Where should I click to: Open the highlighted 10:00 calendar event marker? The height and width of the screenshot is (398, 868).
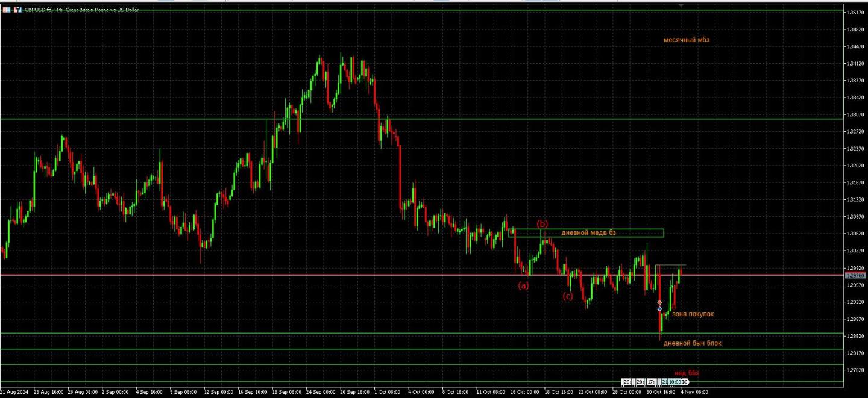tap(674, 382)
